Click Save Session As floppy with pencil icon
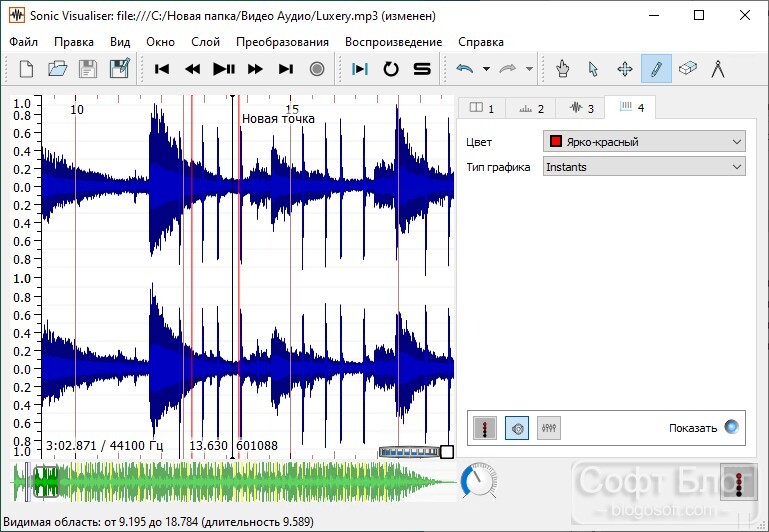 pos(119,69)
